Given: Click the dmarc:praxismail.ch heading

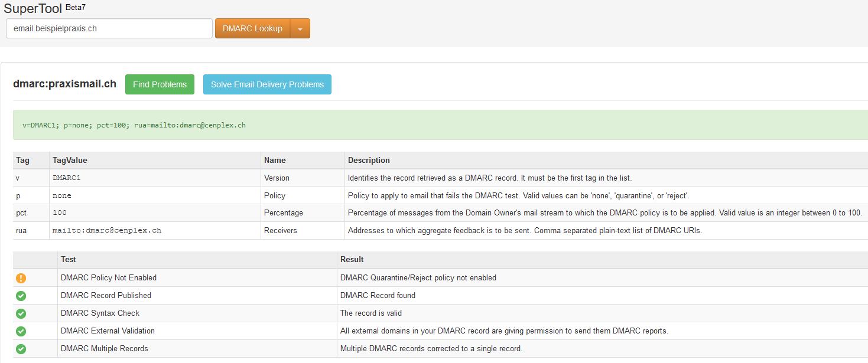Looking at the screenshot, I should 64,84.
